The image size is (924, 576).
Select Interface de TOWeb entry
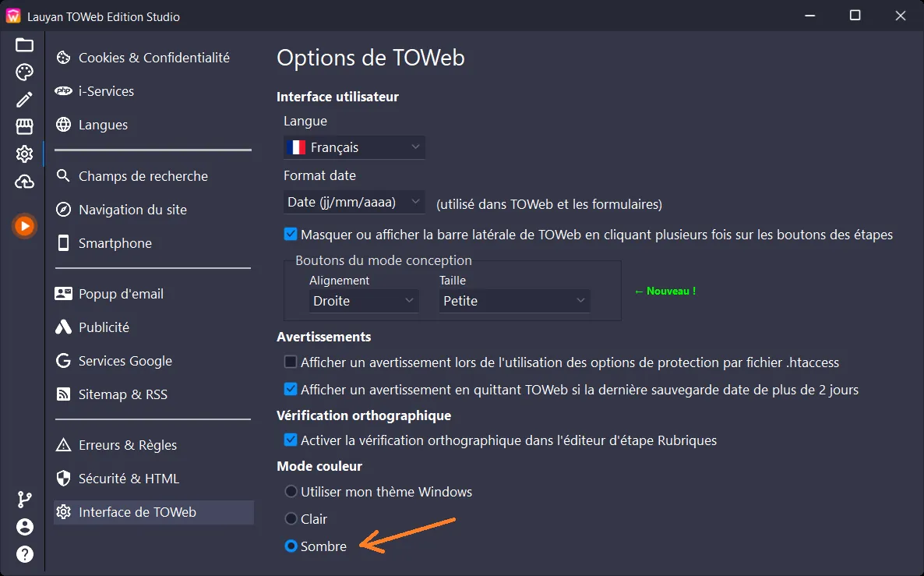coord(153,512)
